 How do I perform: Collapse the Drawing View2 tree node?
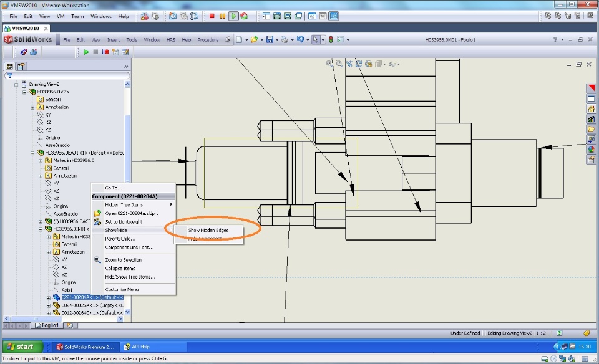click(16, 84)
